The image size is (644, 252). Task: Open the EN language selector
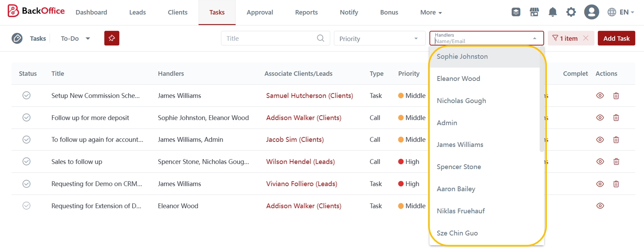(620, 12)
